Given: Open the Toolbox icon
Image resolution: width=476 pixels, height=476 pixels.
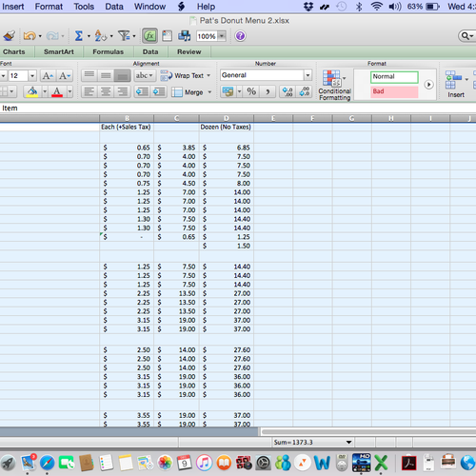Looking at the screenshot, I should 167,36.
